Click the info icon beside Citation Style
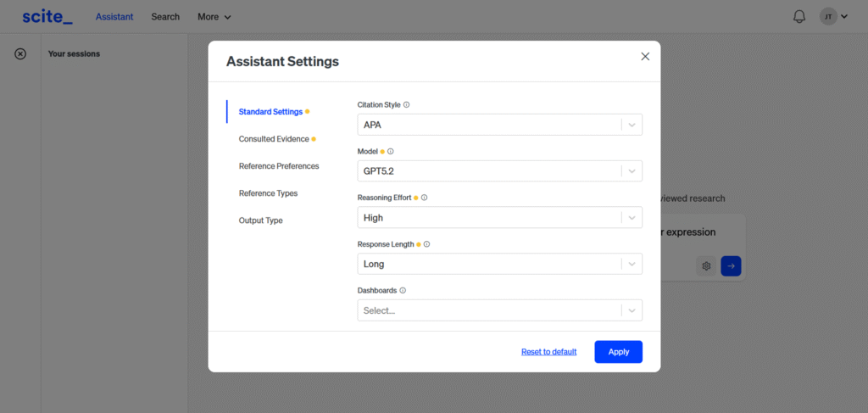 (407, 105)
